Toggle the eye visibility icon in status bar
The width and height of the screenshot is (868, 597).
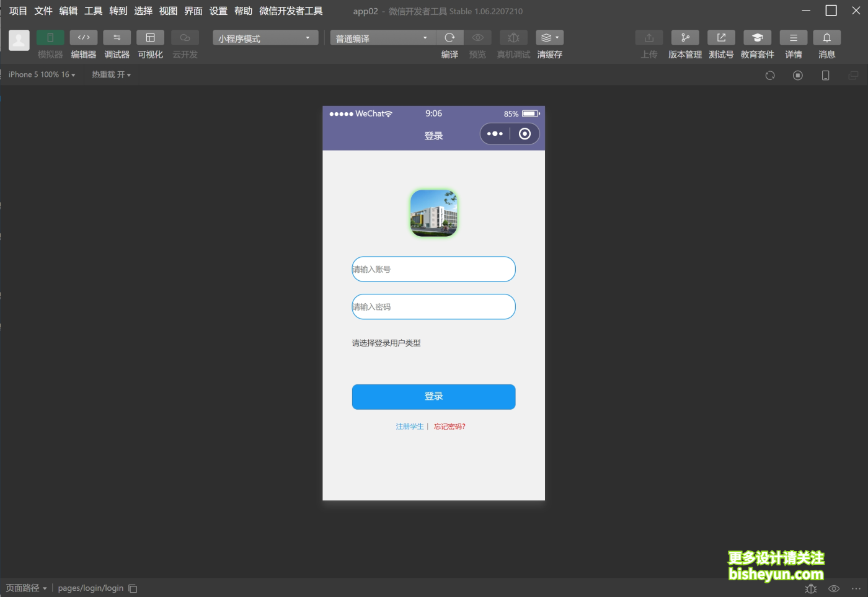click(x=832, y=588)
